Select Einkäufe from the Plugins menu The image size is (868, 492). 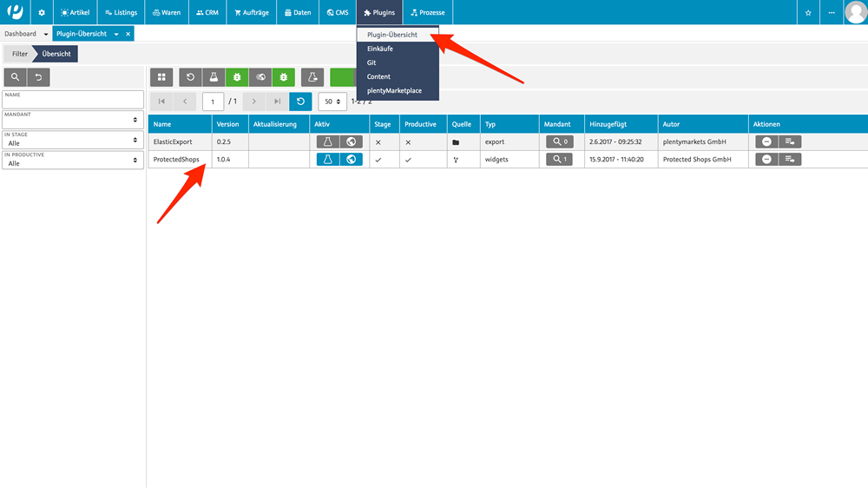click(x=380, y=49)
